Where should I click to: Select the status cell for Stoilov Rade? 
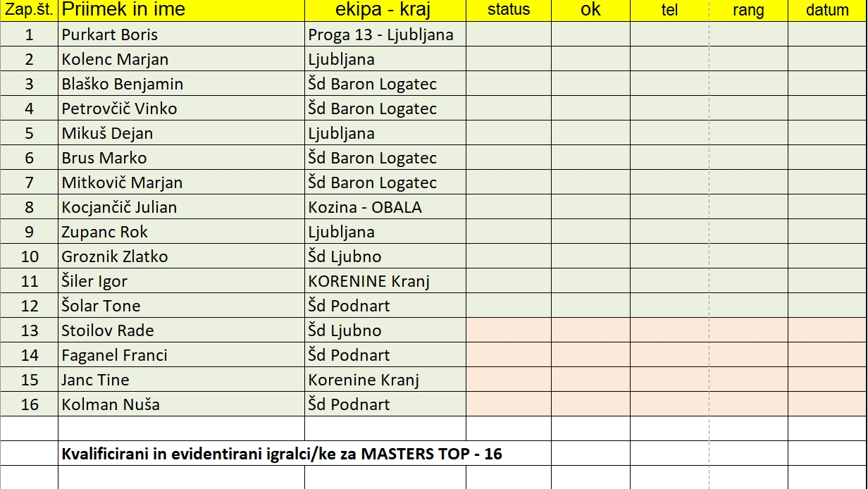(x=509, y=330)
